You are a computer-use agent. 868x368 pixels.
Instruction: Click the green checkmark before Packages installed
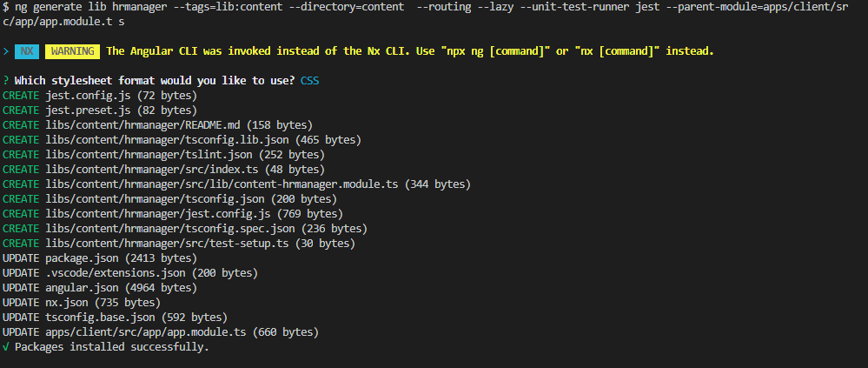6,346
